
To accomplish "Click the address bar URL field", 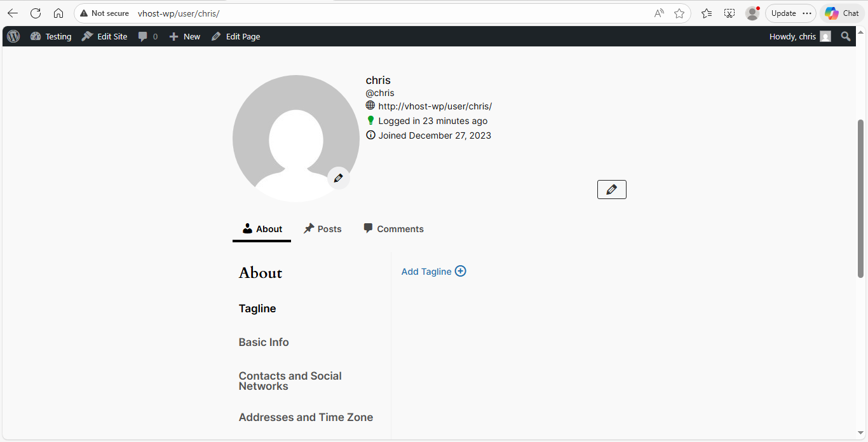I will coord(179,13).
